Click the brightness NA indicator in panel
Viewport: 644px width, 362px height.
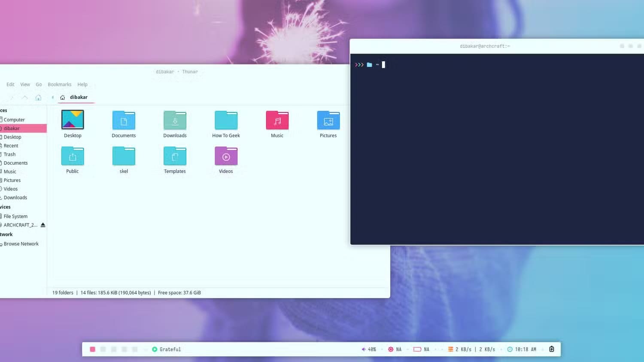tap(395, 349)
